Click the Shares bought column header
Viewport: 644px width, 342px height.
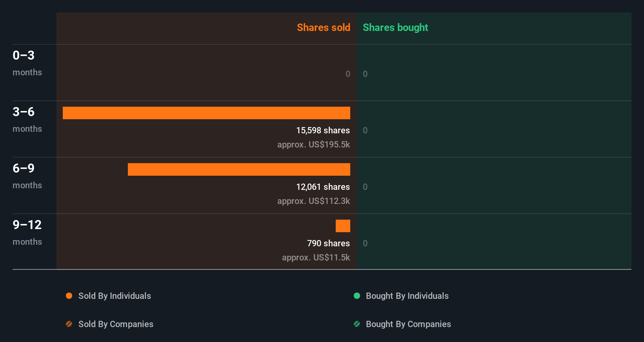coord(395,27)
